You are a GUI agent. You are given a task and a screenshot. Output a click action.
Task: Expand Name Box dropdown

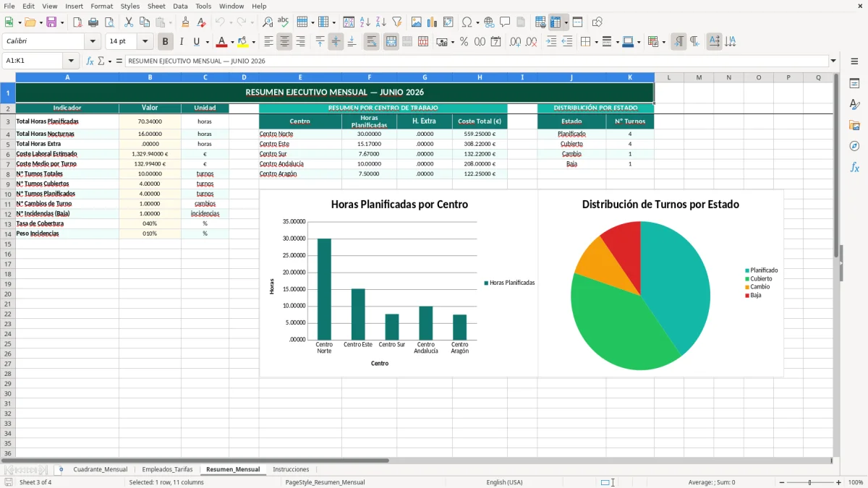(71, 61)
